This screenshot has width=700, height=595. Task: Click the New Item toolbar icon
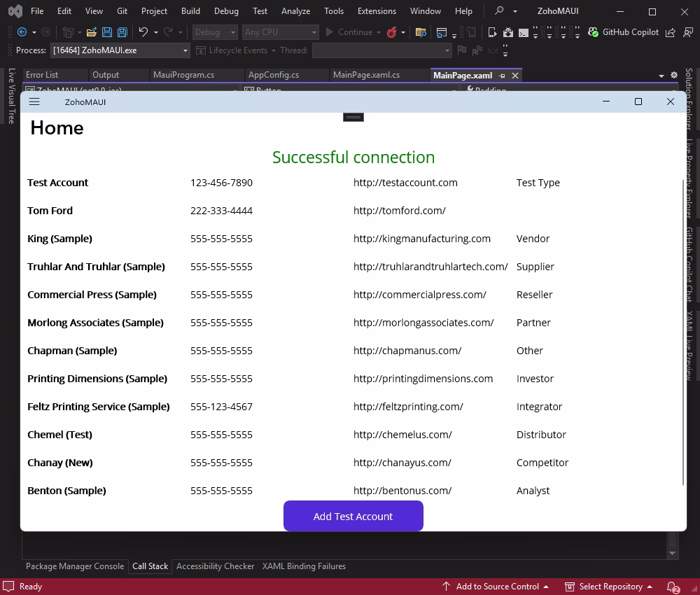coord(68,32)
